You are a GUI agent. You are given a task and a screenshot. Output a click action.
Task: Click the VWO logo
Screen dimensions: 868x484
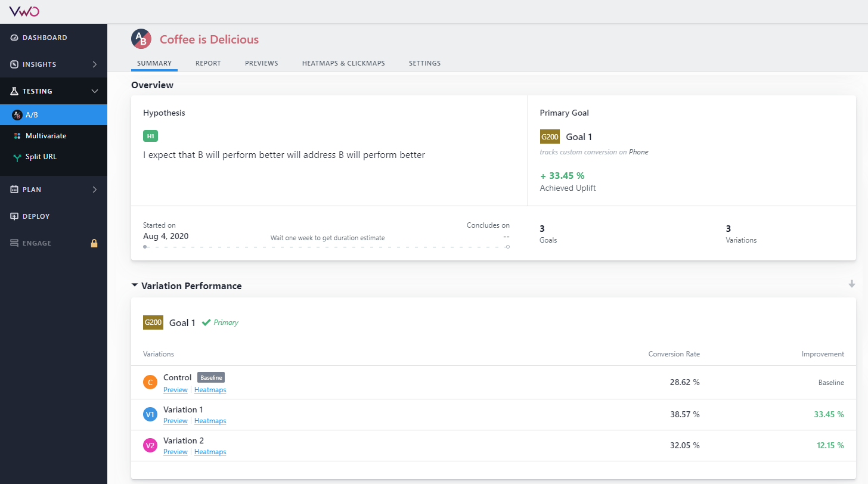click(x=24, y=11)
